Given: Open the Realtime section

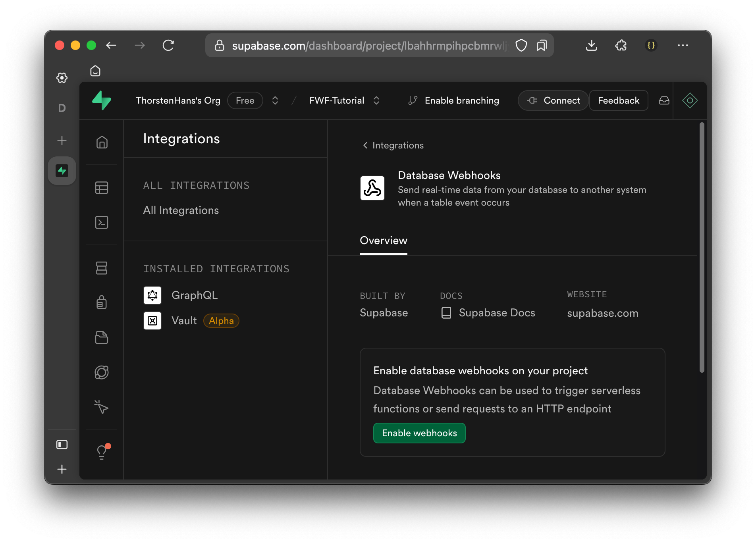Looking at the screenshot, I should point(102,372).
